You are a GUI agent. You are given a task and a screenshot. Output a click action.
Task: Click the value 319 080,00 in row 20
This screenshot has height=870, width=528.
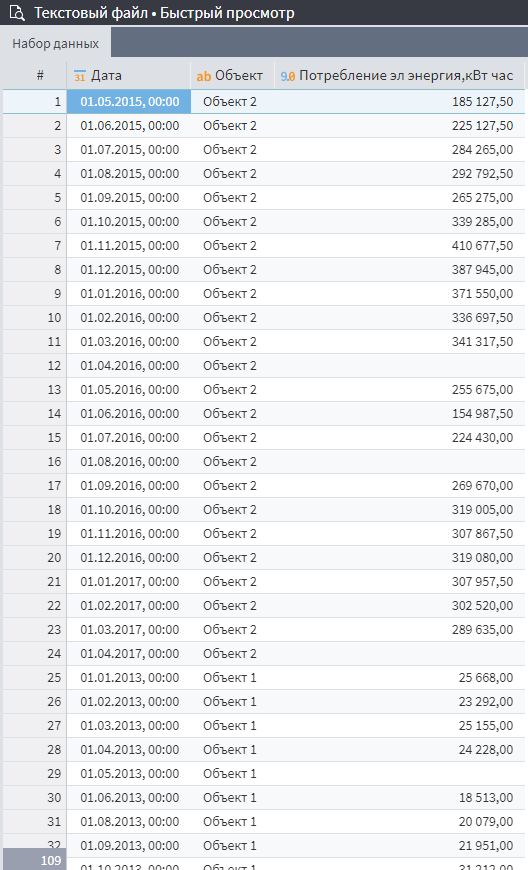pos(482,558)
